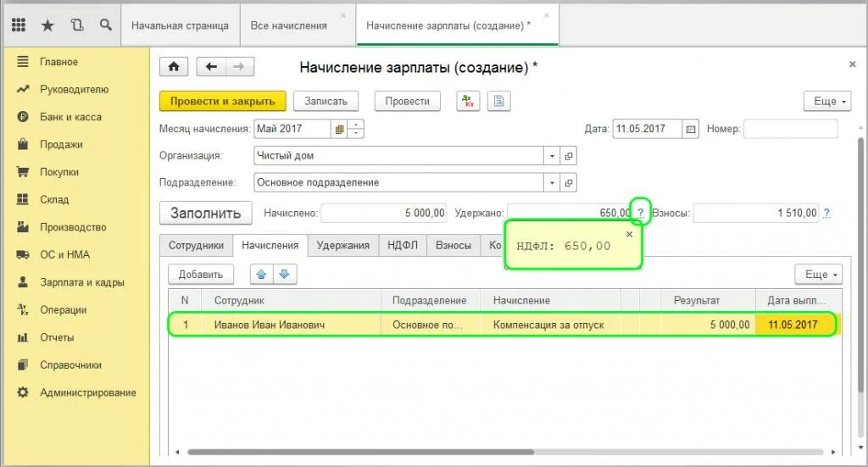Adjust month with Месяц начисления stepper

(x=356, y=129)
